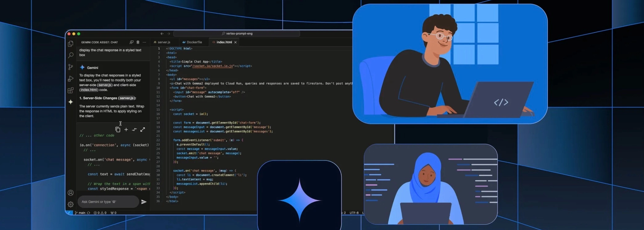
Task: Close the index.html tab
Action: [235, 42]
